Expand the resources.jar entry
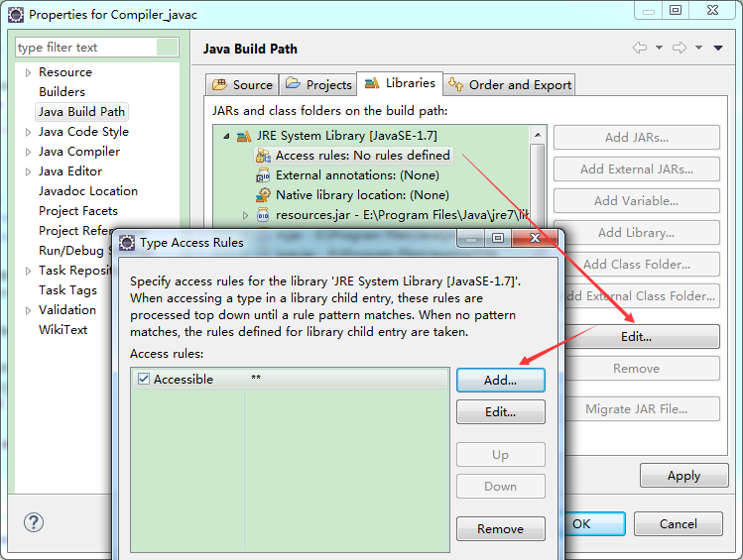Screen dimensions: 743x560 (x=245, y=215)
